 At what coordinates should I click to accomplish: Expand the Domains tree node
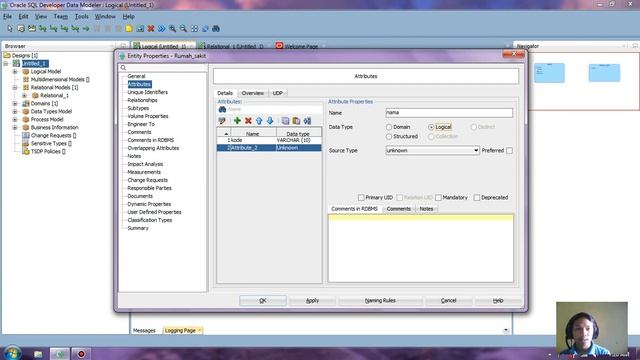[15, 103]
